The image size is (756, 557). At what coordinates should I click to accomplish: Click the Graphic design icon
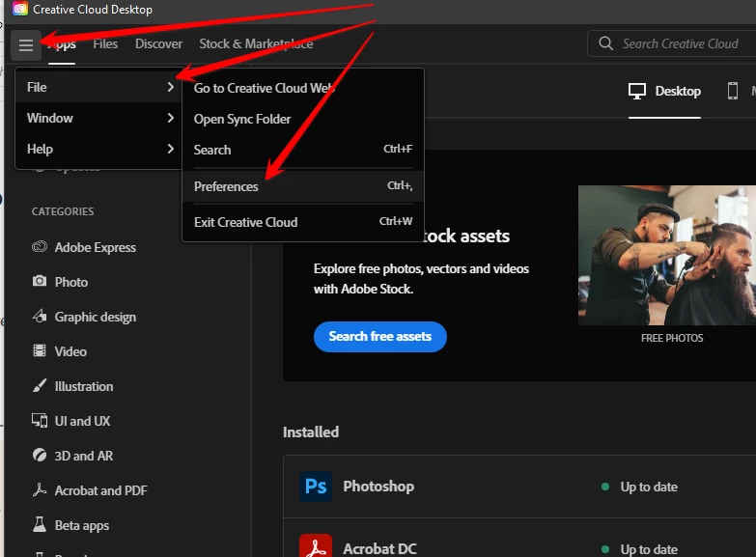40,317
